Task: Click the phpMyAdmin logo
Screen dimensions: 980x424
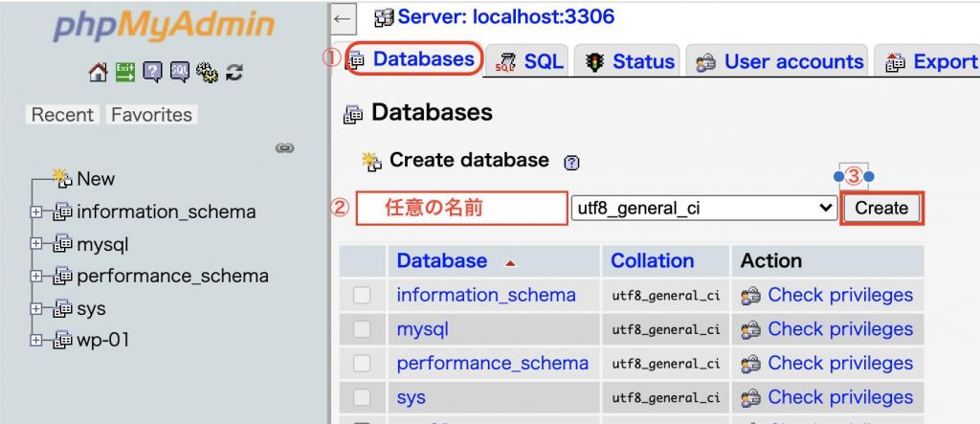Action: tap(164, 26)
